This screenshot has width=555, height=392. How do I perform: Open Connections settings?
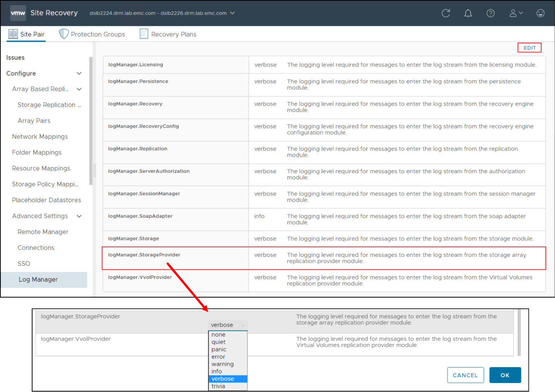pos(36,248)
